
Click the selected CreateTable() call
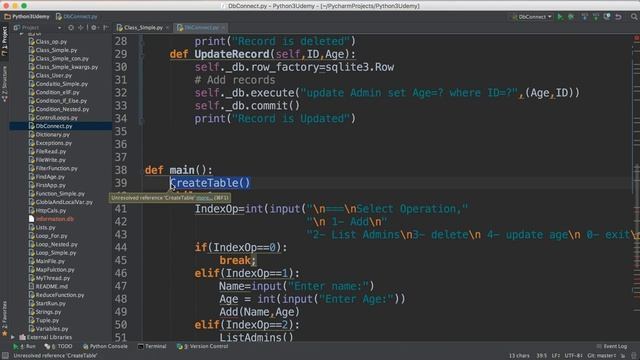pyautogui.click(x=210, y=183)
